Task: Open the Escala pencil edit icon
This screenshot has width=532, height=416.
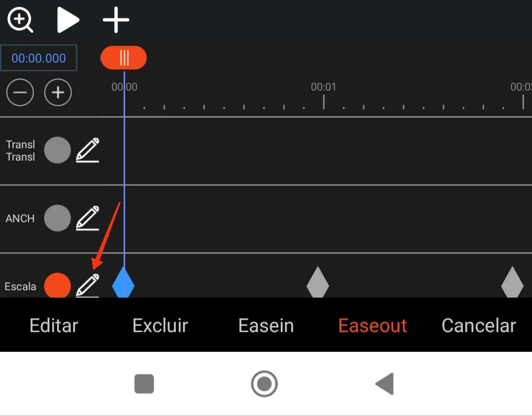Action: [x=88, y=285]
